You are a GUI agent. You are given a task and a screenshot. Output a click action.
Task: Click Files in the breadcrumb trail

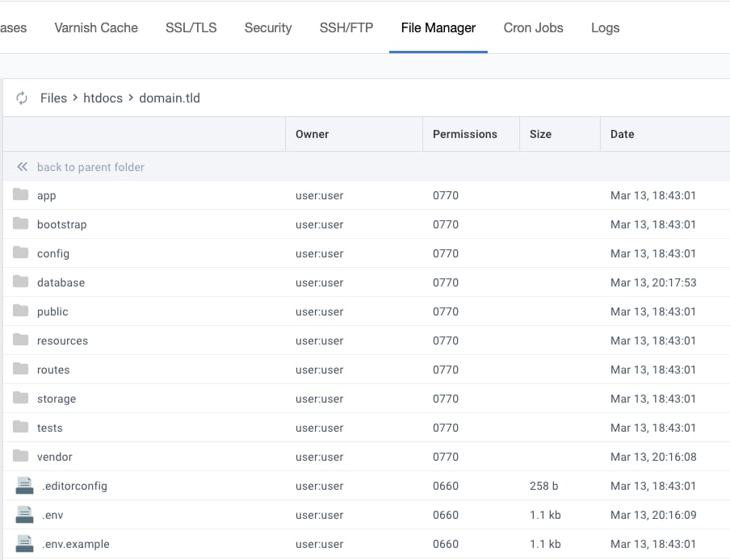[53, 98]
